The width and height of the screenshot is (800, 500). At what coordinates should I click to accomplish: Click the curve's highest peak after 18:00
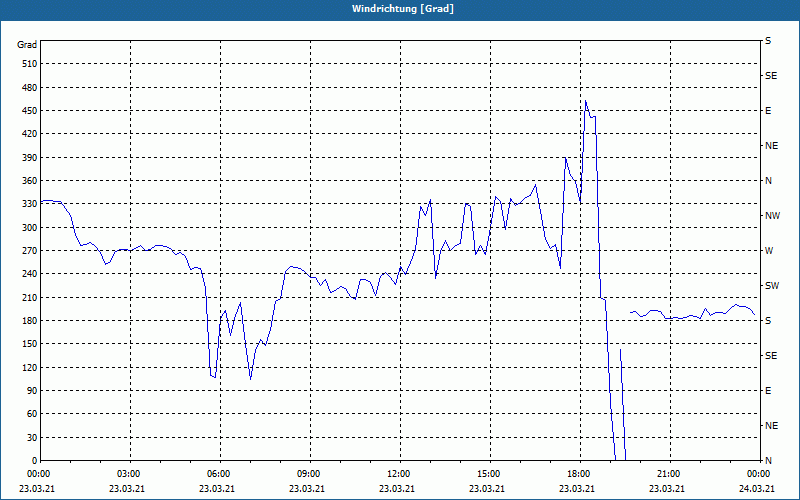pos(586,101)
